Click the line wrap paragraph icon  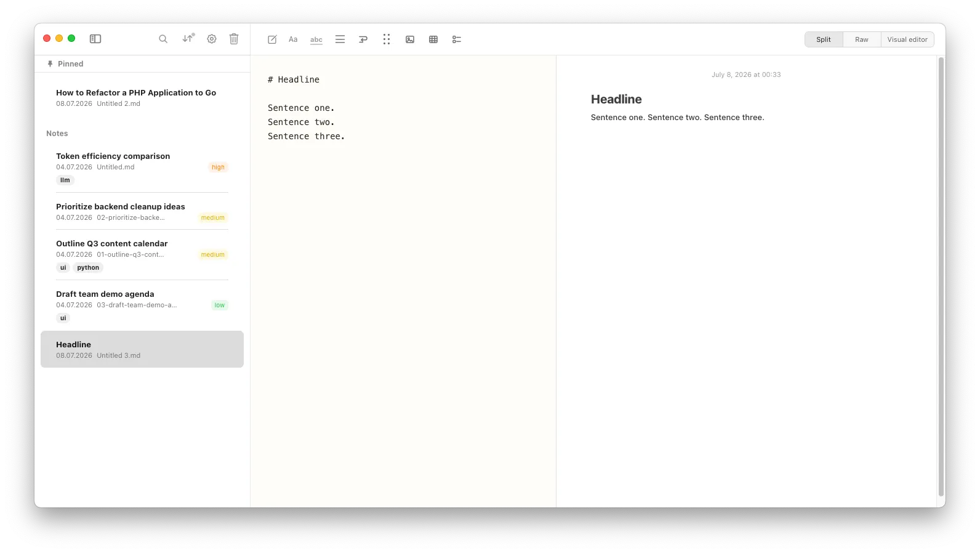click(363, 39)
